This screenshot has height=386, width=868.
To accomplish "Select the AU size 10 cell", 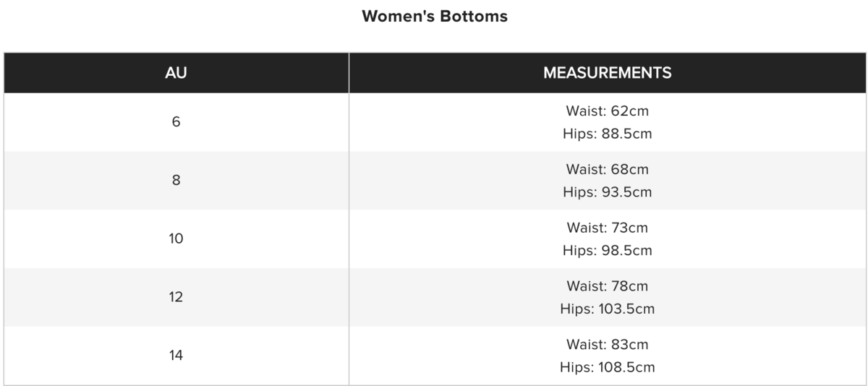I will [176, 239].
